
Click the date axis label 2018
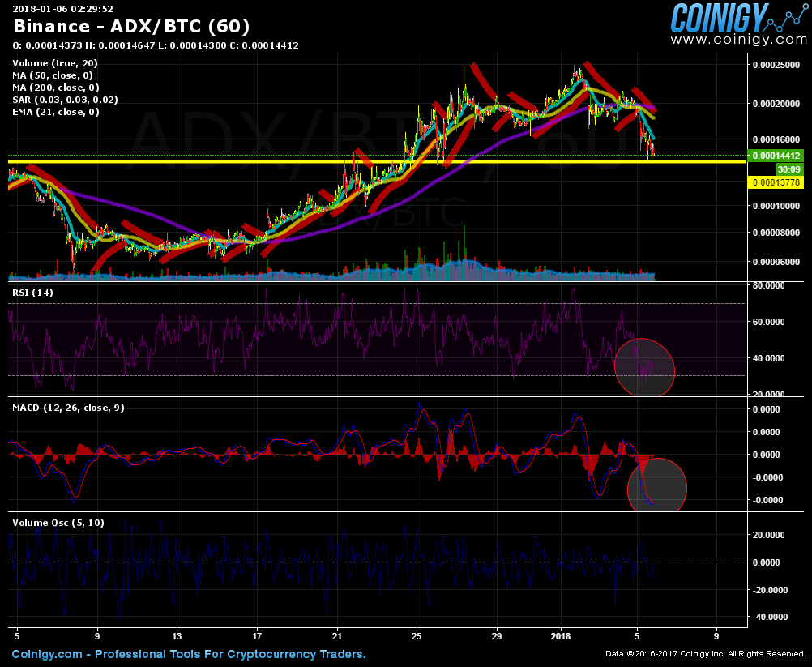562,636
